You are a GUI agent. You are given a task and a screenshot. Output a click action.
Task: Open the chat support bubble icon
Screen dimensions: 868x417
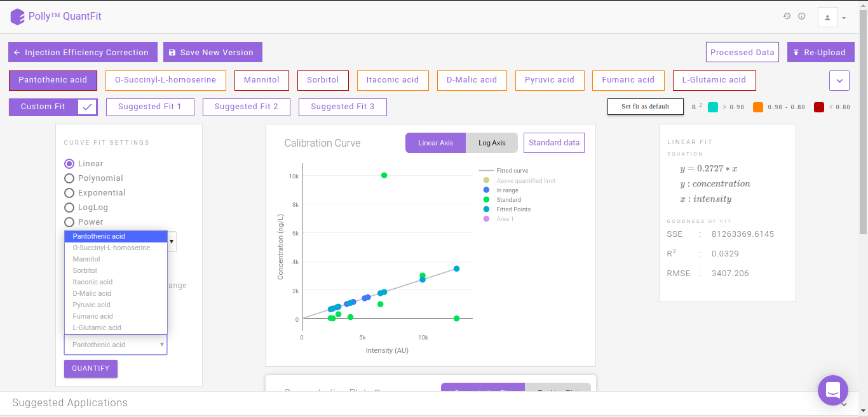(x=833, y=390)
